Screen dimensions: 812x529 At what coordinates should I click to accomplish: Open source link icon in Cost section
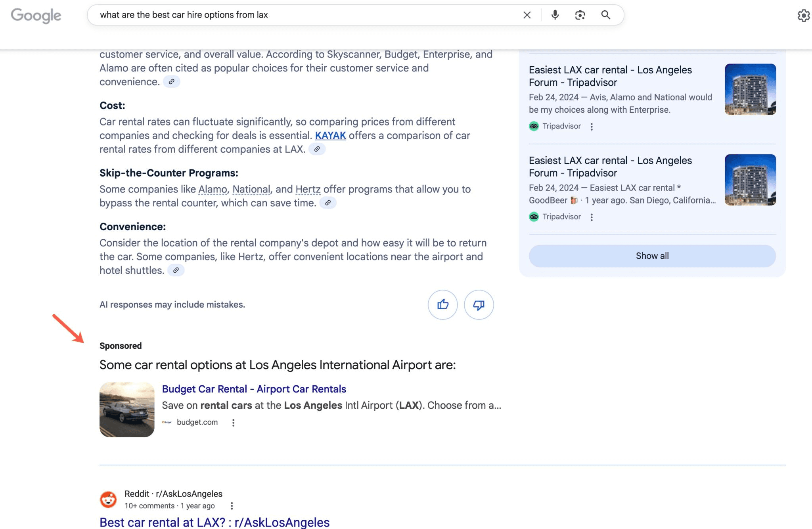317,149
